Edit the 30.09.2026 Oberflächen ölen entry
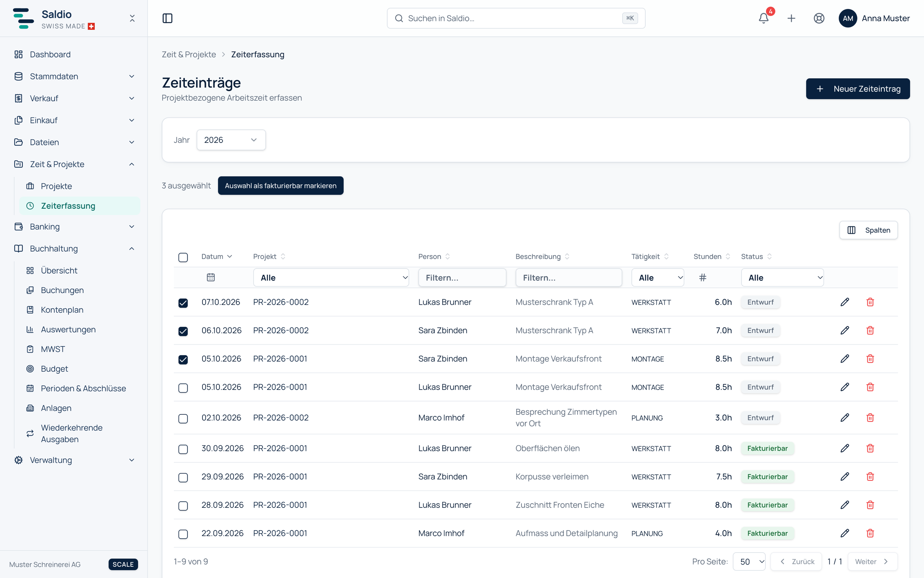The height and width of the screenshot is (578, 924). click(x=845, y=448)
